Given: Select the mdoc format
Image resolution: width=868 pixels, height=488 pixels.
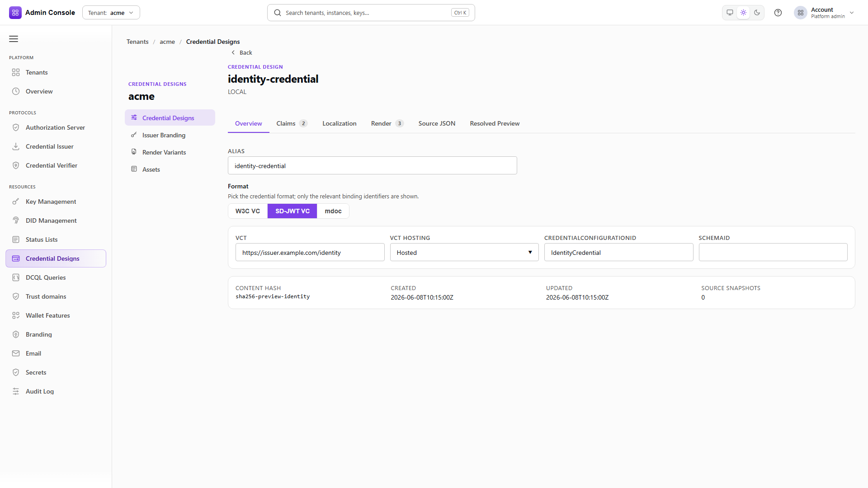Looking at the screenshot, I should pyautogui.click(x=333, y=211).
